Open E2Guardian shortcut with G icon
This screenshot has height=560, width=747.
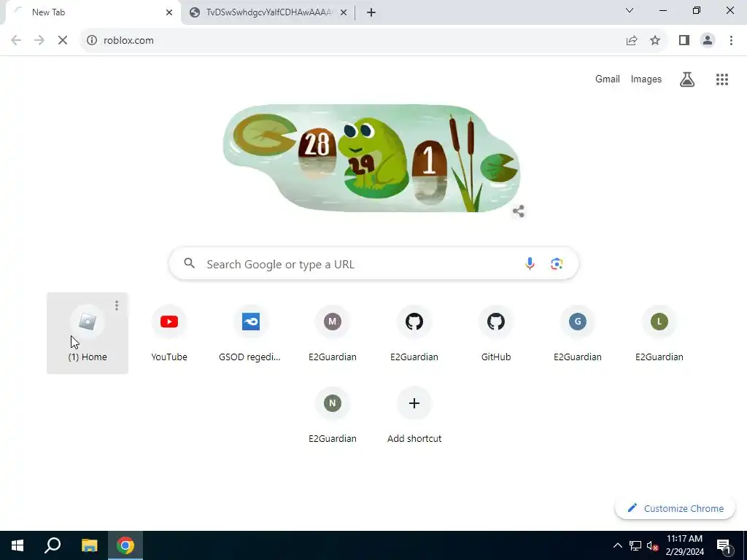tap(578, 332)
